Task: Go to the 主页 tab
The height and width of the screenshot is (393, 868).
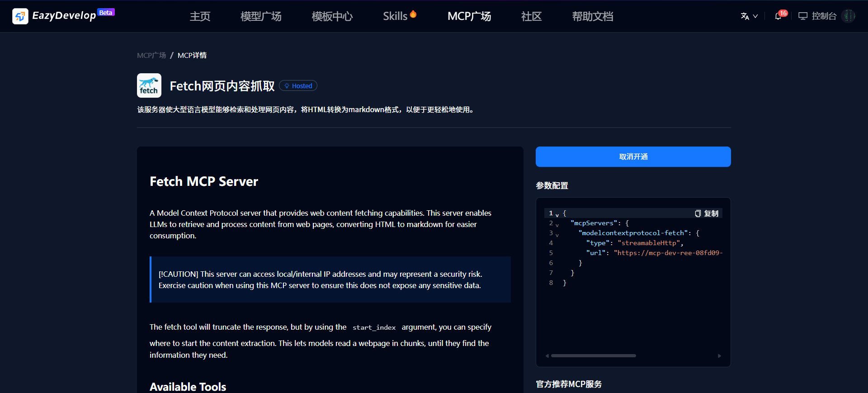Action: coord(200,16)
